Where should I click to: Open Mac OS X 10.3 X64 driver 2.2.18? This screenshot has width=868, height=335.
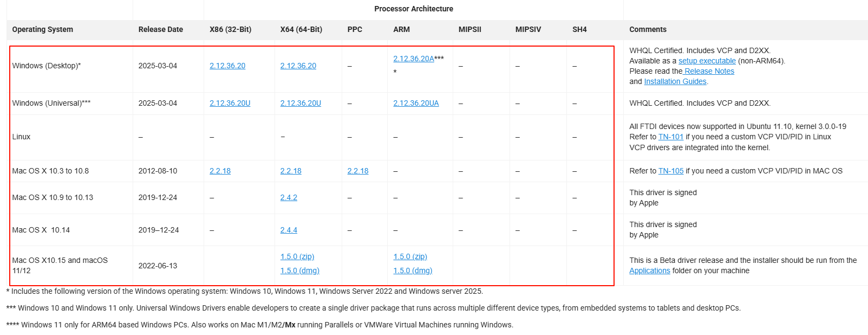(291, 171)
